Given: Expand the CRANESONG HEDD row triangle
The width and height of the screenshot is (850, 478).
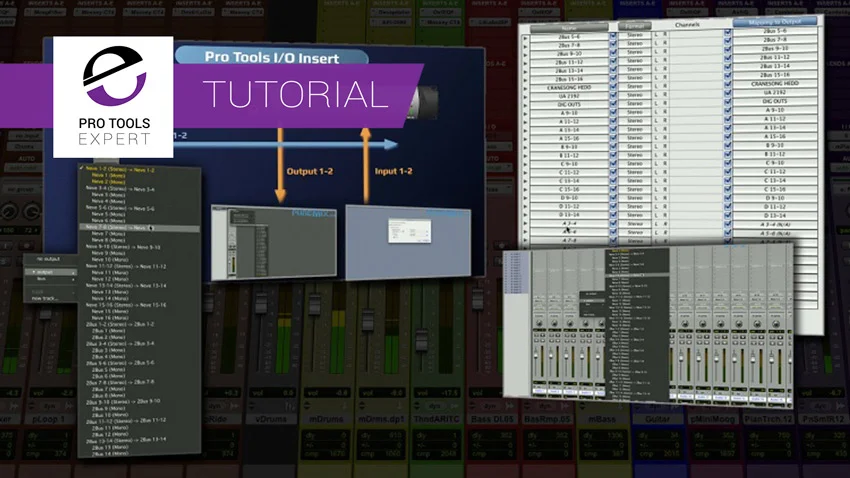Looking at the screenshot, I should click(525, 89).
